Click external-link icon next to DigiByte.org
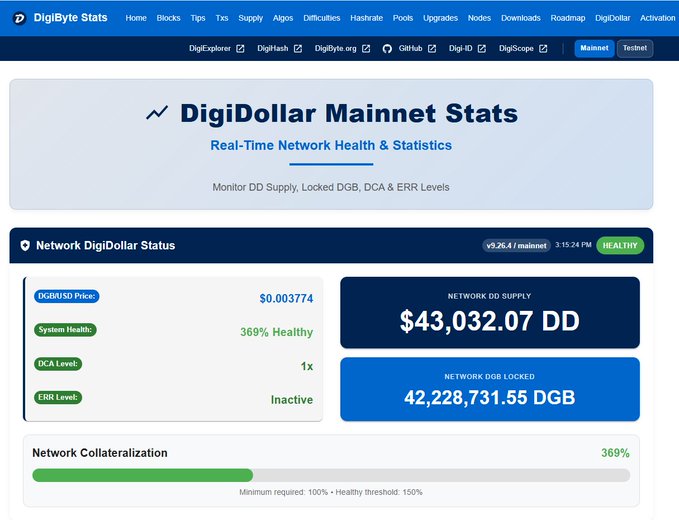This screenshot has width=679, height=520. (366, 48)
